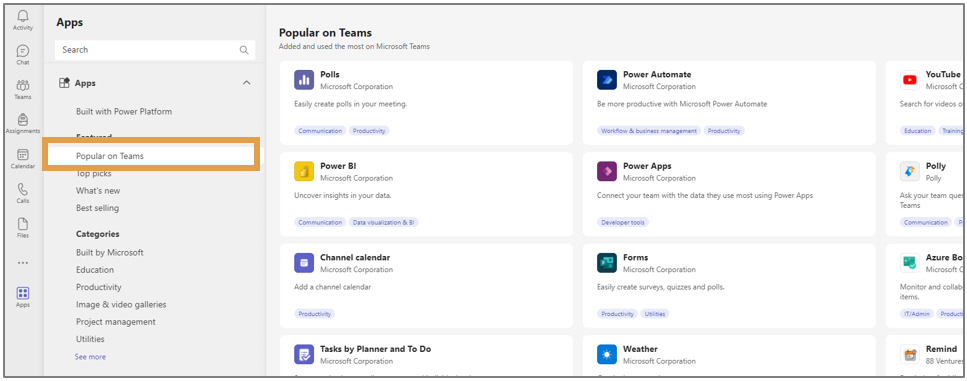
Task: Click IT/Admin tag on Azure Boards card
Action: [918, 314]
